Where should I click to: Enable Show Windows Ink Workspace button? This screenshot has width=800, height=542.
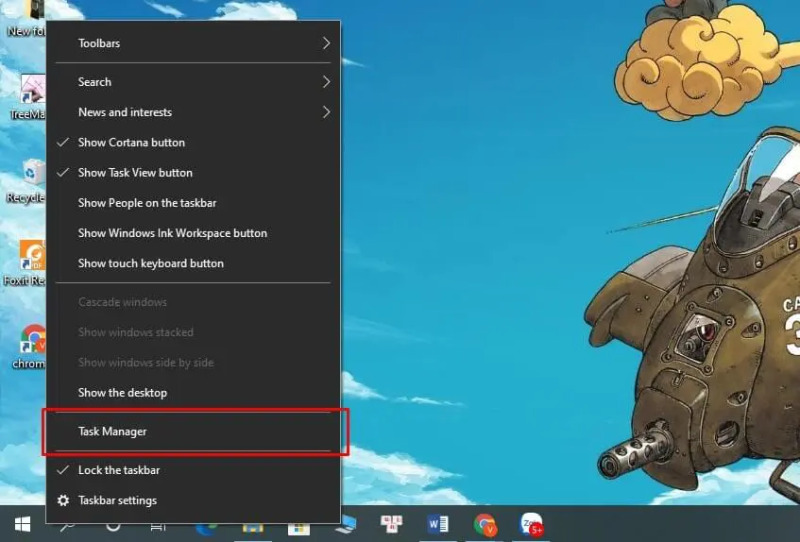(193, 233)
